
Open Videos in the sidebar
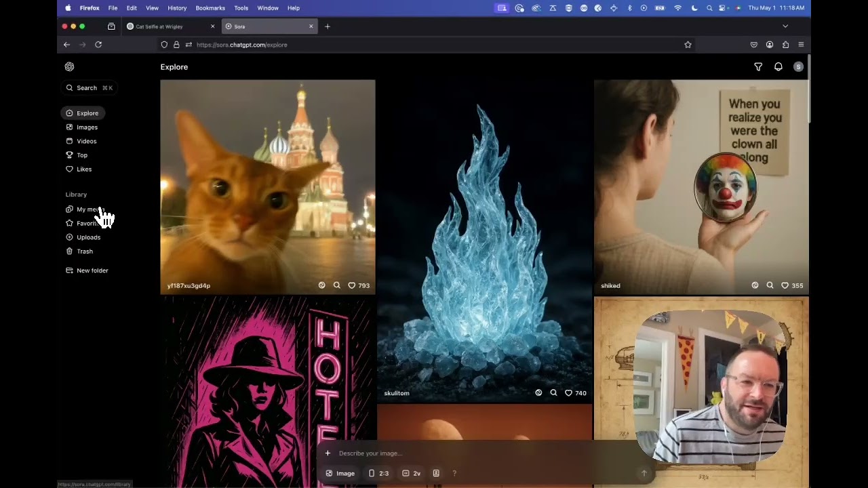[x=81, y=141]
